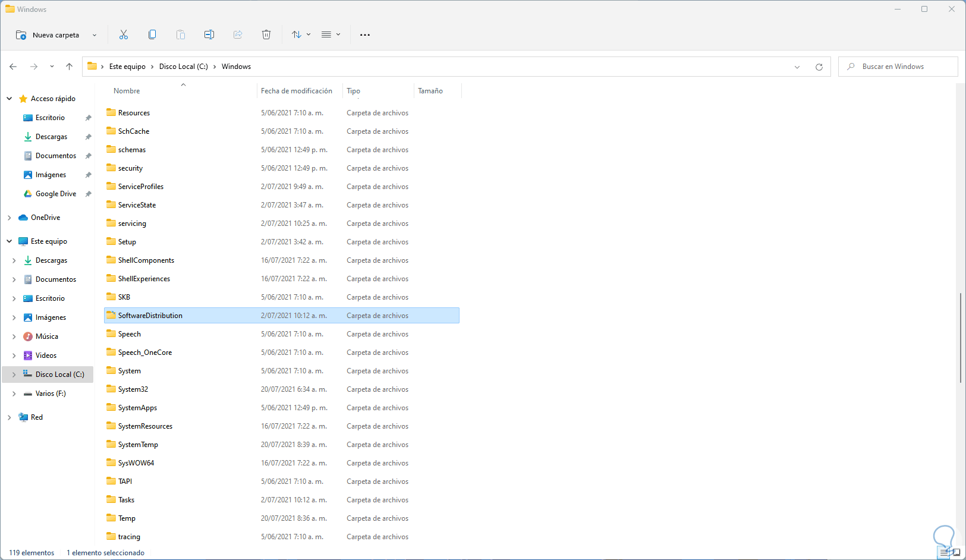Expand the Red network node
The height and width of the screenshot is (560, 966).
pyautogui.click(x=10, y=417)
